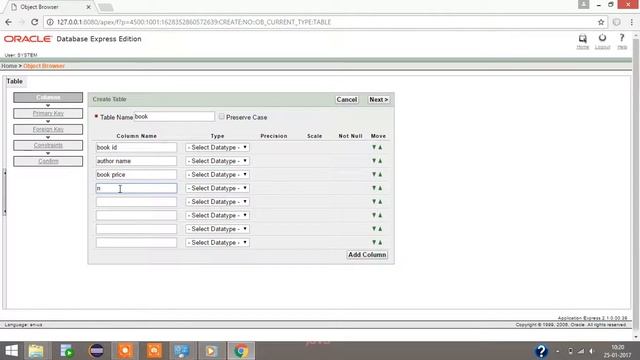
Task: Click the Table Name field 'book'
Action: 174,117
